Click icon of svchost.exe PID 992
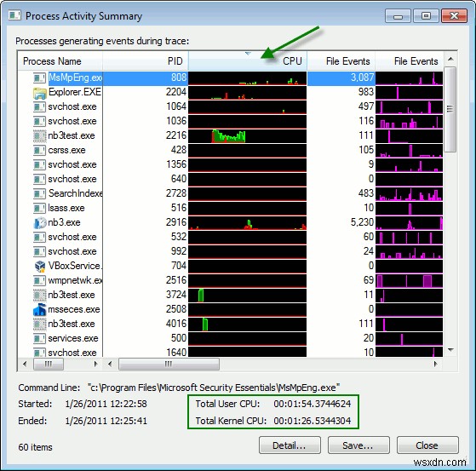This screenshot has width=476, height=471. pos(39,252)
